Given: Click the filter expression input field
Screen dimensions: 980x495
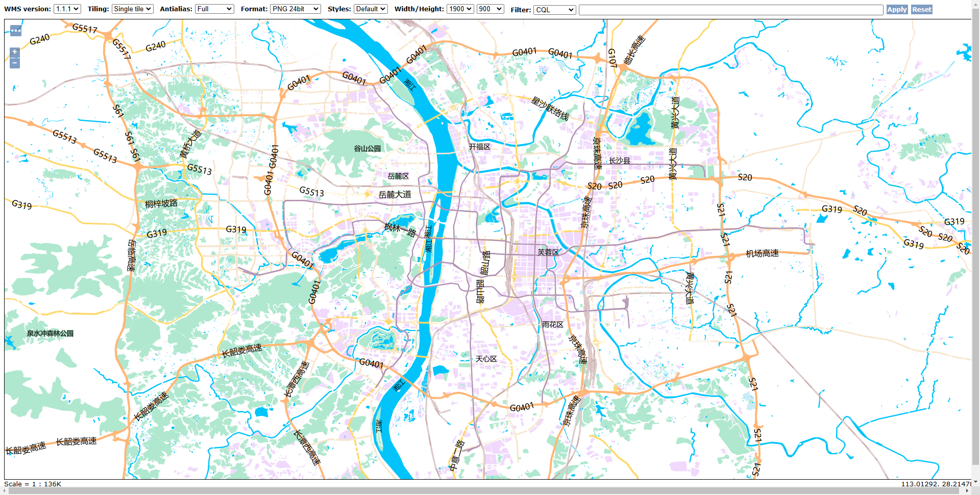Looking at the screenshot, I should click(x=731, y=10).
